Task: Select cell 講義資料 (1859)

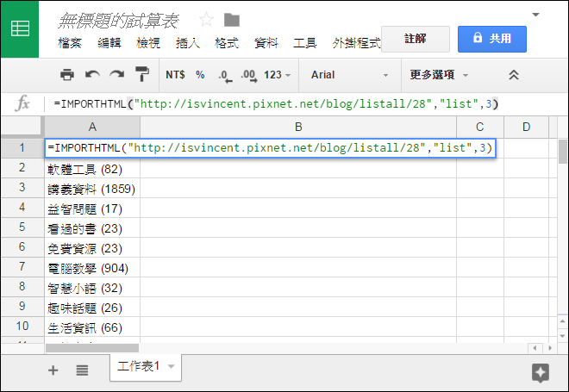Action: 92,188
